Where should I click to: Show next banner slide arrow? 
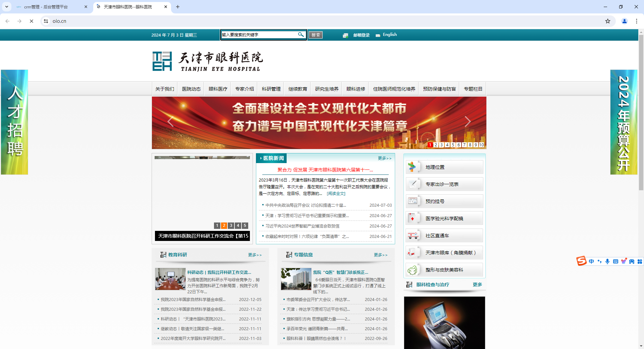pyautogui.click(x=468, y=121)
